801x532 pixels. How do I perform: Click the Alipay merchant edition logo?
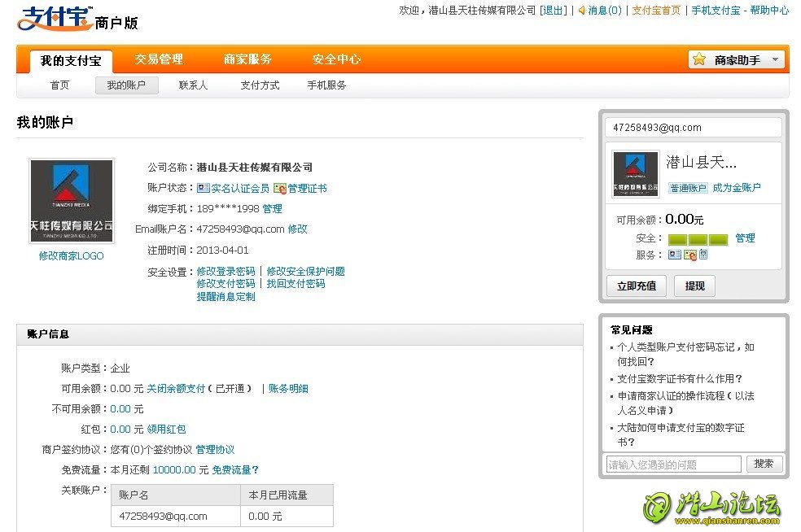77,19
